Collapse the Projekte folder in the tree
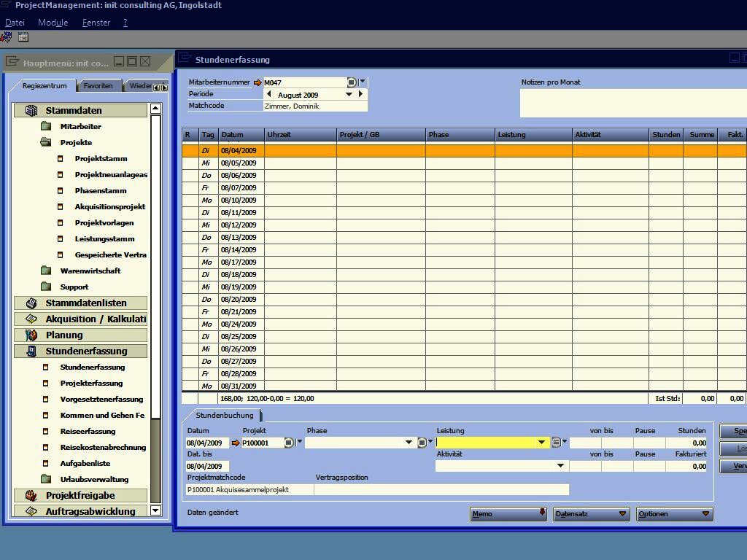The width and height of the screenshot is (747, 560). (46, 143)
